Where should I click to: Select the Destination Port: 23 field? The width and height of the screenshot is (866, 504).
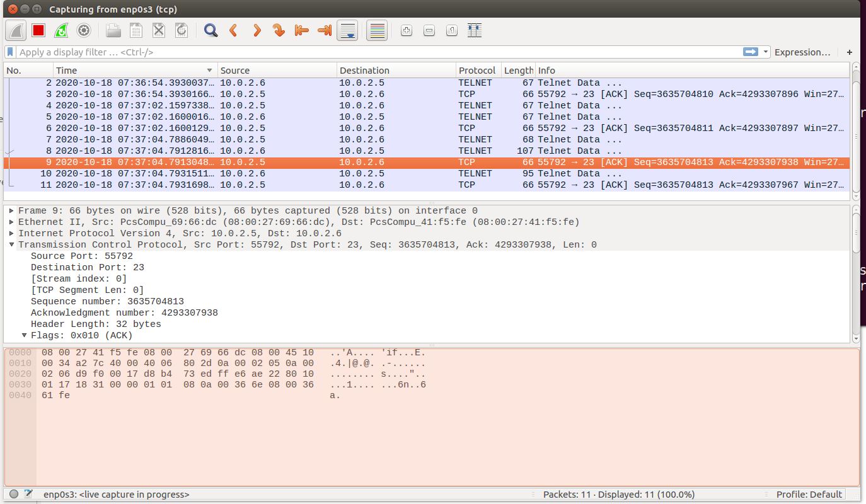tap(88, 267)
